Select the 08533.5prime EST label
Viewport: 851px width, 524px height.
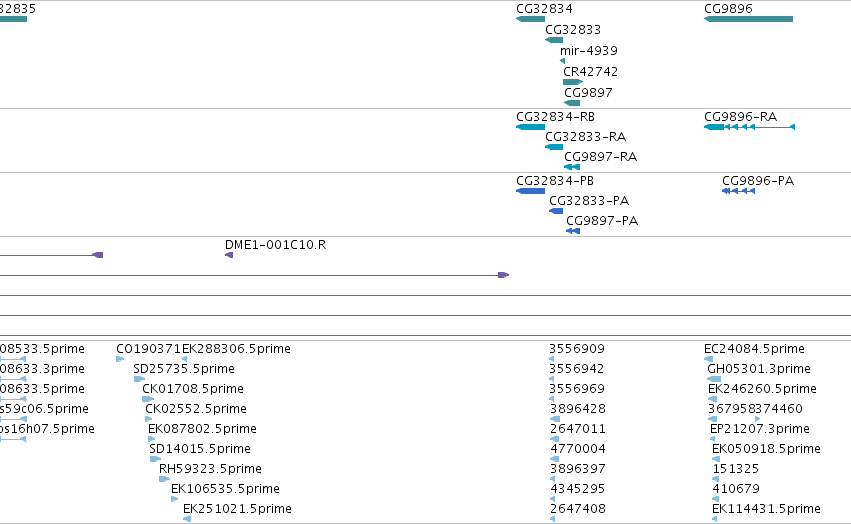point(42,349)
